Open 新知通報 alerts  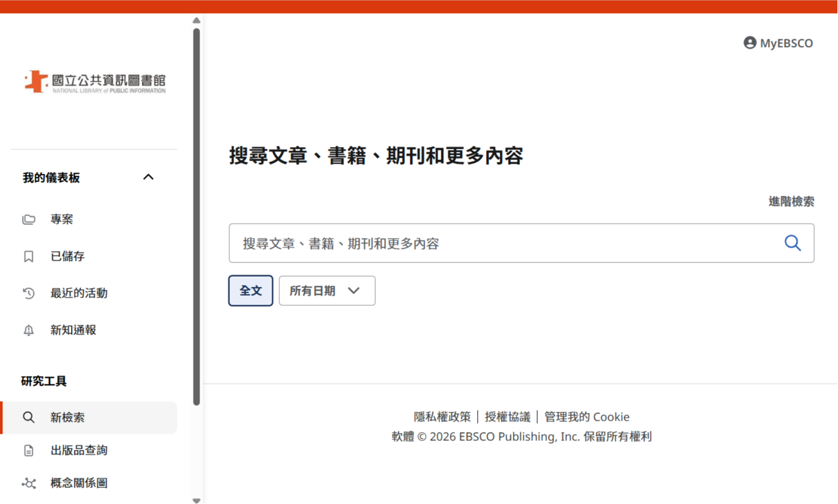(x=73, y=330)
